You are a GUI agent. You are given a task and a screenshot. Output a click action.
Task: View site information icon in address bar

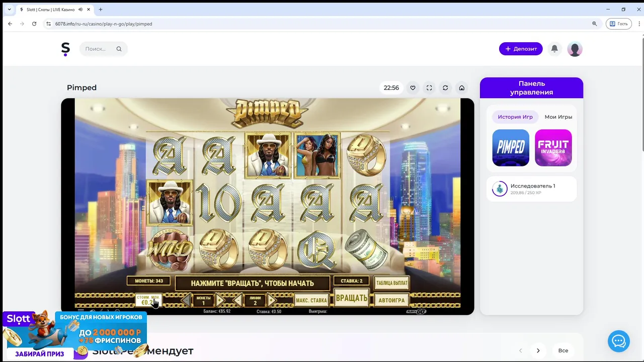pyautogui.click(x=49, y=24)
